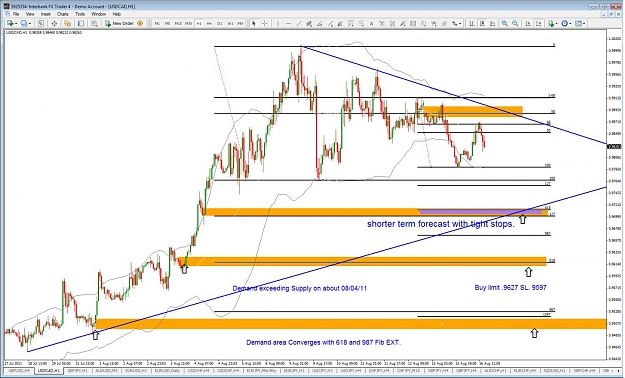Viewport: 625px width, 378px height.
Task: Switch to the AUDUSD,M5 chart tab
Action: (x=106, y=371)
